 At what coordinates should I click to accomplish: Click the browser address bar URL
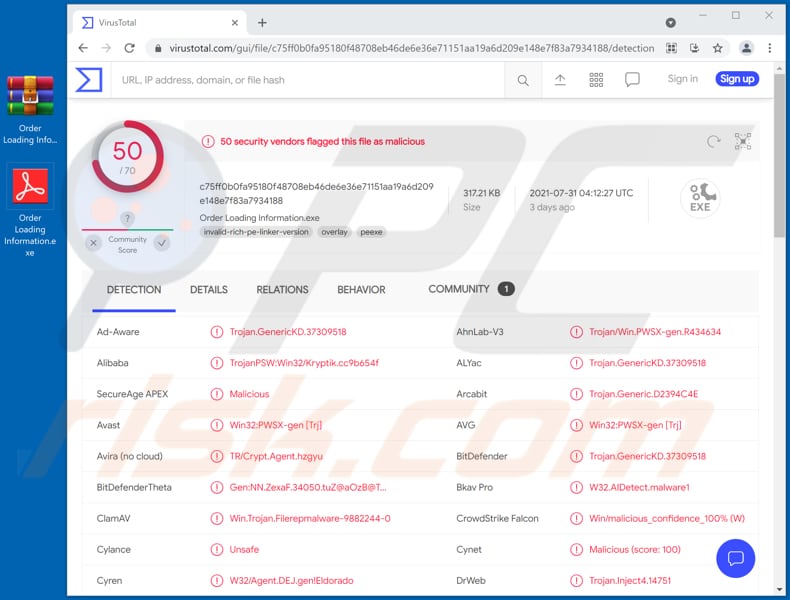point(412,48)
